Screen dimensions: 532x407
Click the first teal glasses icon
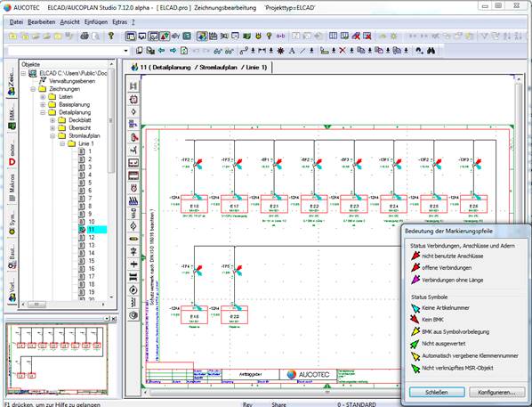click(218, 51)
